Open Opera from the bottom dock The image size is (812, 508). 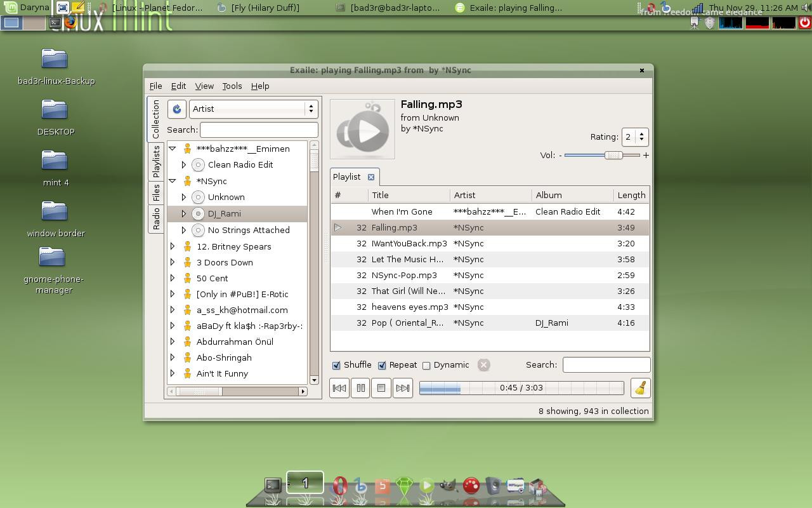pyautogui.click(x=339, y=486)
